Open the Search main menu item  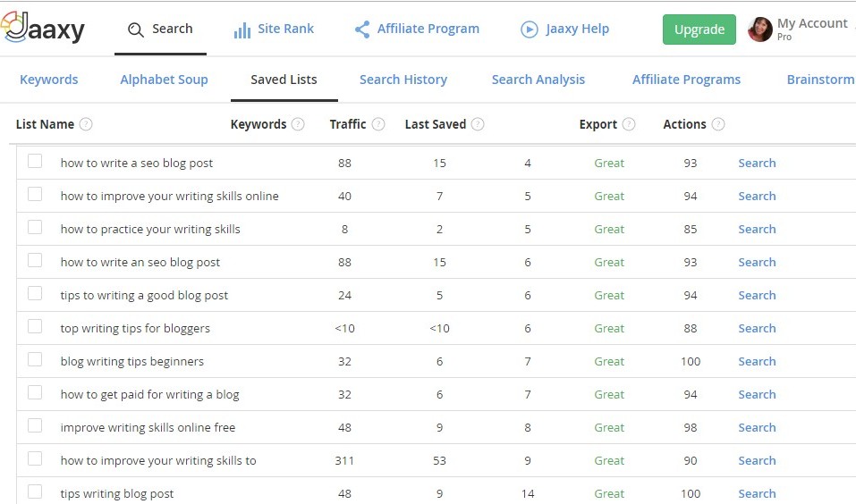(160, 29)
